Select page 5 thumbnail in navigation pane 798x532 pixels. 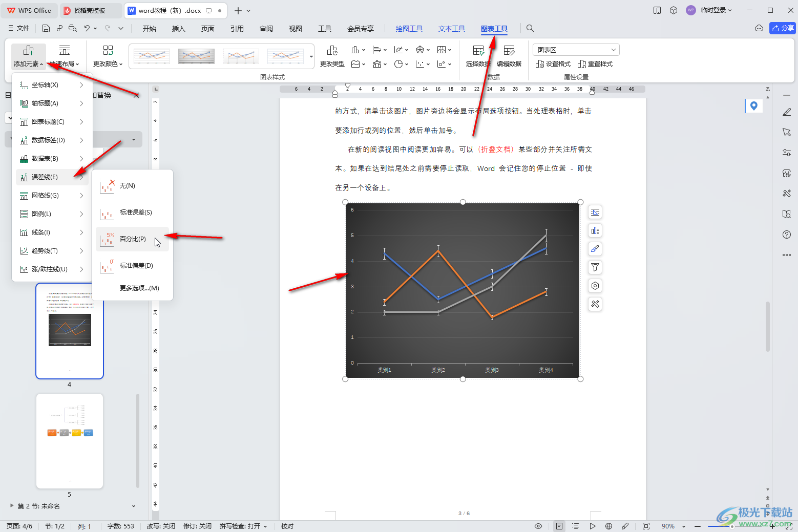point(70,441)
